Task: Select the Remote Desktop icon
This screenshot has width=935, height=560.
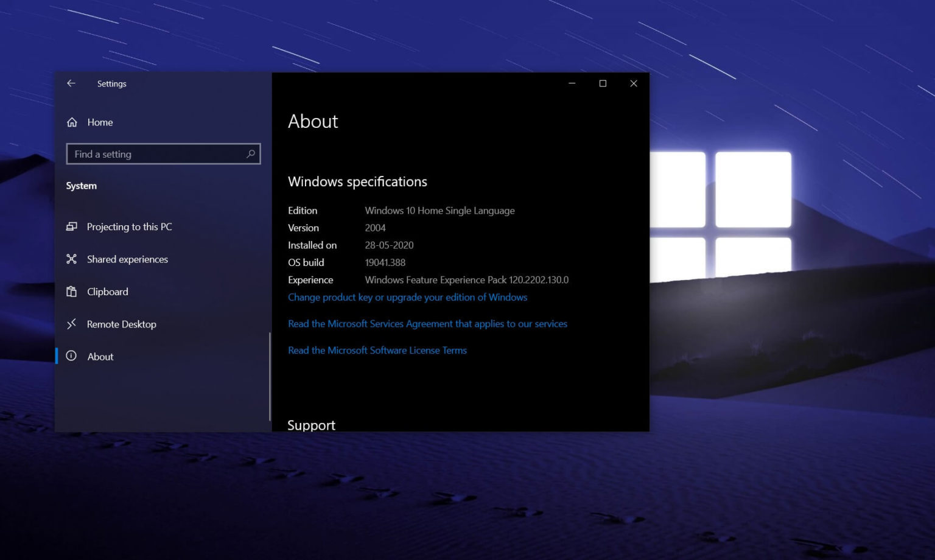Action: click(x=72, y=324)
